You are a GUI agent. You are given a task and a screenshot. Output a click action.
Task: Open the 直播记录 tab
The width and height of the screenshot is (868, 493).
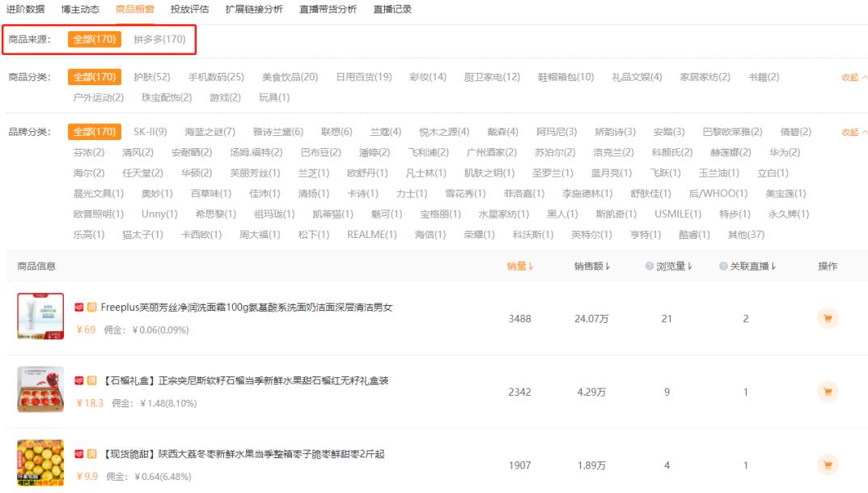[392, 9]
